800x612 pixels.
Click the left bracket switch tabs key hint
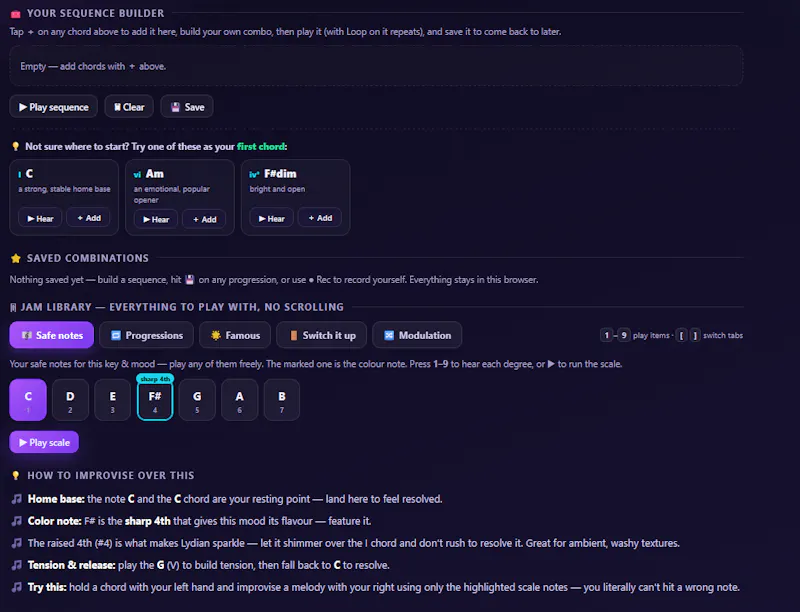click(x=681, y=335)
